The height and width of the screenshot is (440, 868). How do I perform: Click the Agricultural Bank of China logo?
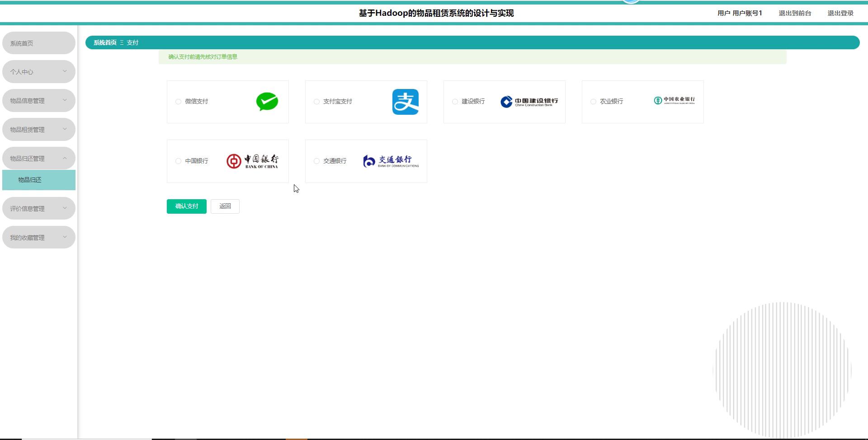click(x=675, y=100)
